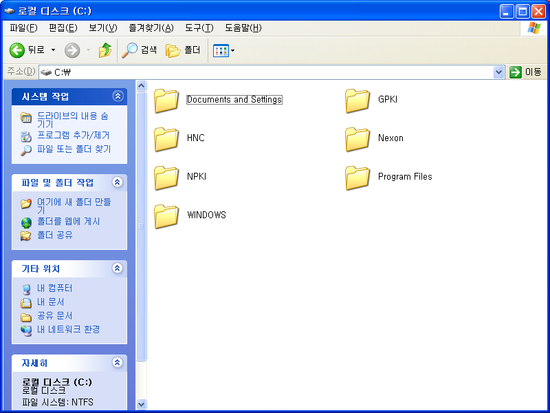Select the WINDOWS folder icon
This screenshot has width=550, height=413.
[166, 217]
